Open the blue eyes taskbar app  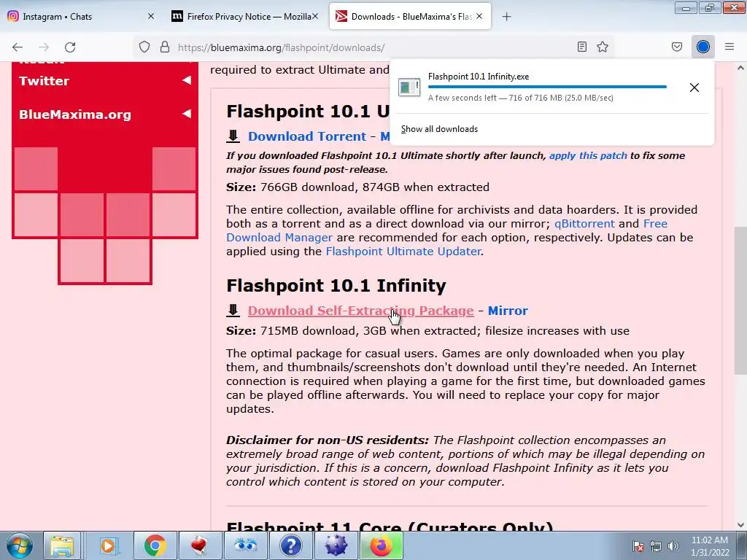[245, 545]
